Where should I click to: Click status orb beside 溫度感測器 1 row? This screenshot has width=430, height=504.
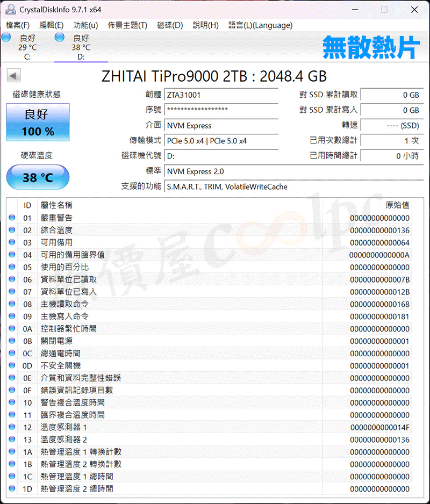pos(12,427)
